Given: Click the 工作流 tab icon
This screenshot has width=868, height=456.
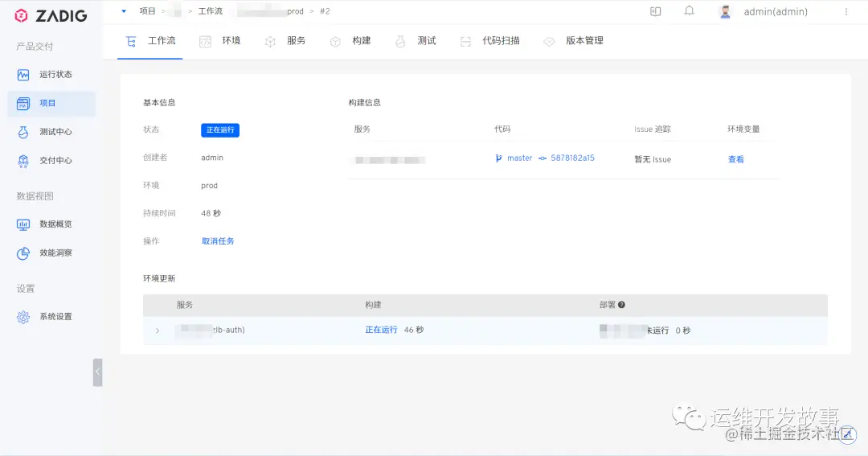Looking at the screenshot, I should [131, 42].
